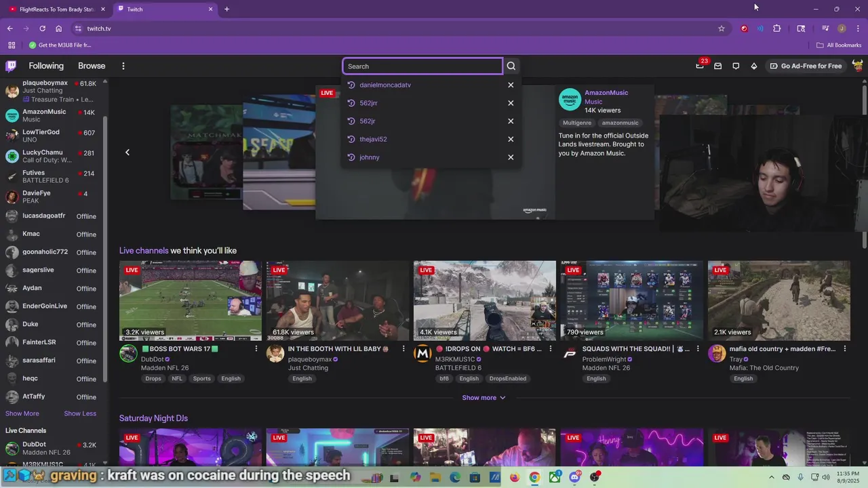The image size is (868, 488).
Task: Click DubDot channel avatar under stream card
Action: (x=128, y=353)
